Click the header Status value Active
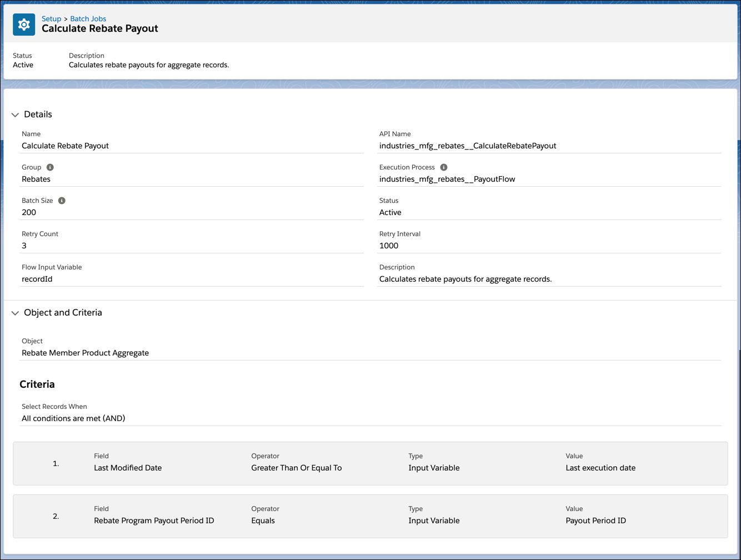This screenshot has width=741, height=560. 23,65
